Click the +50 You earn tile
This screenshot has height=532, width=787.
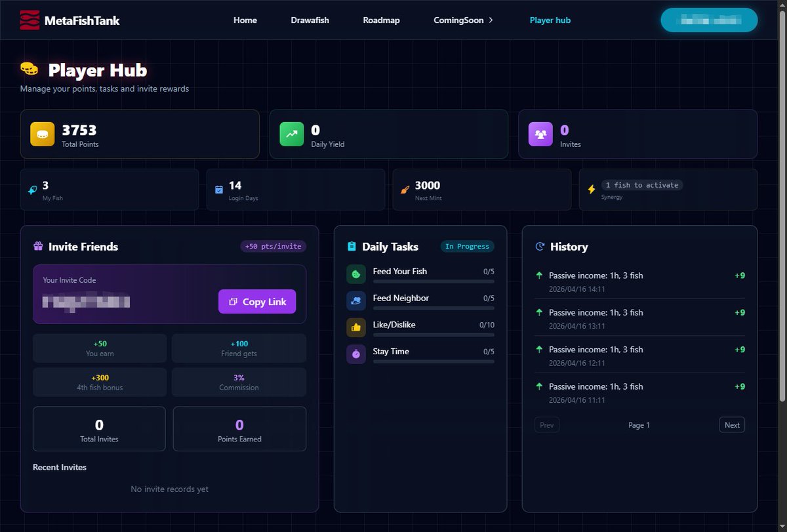tap(100, 348)
